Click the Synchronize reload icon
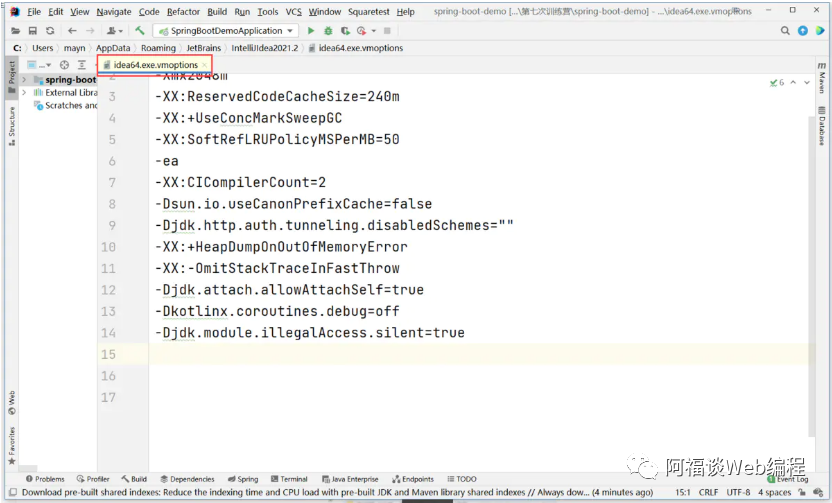This screenshot has width=832, height=503. coord(50,31)
